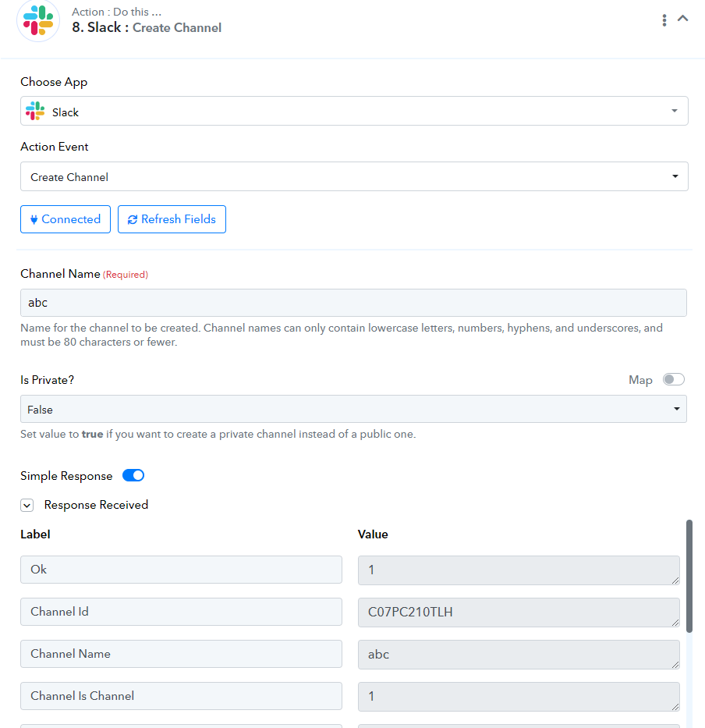Click the Refresh Fields button
Viewport: 705px width, 728px height.
(x=172, y=219)
